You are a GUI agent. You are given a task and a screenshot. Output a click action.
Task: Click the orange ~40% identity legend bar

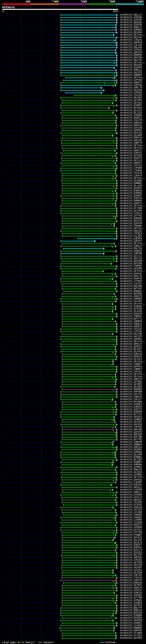pos(45,4)
